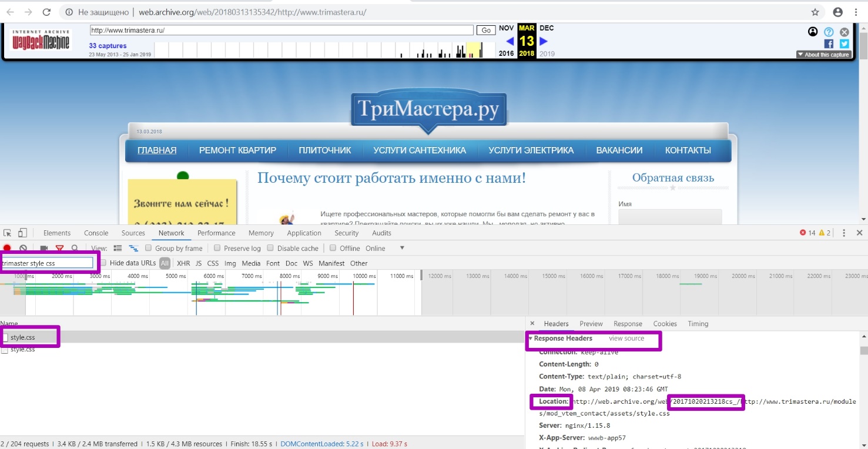Go to previous capture with left blue arrow
The height and width of the screenshot is (449, 868).
coord(510,41)
